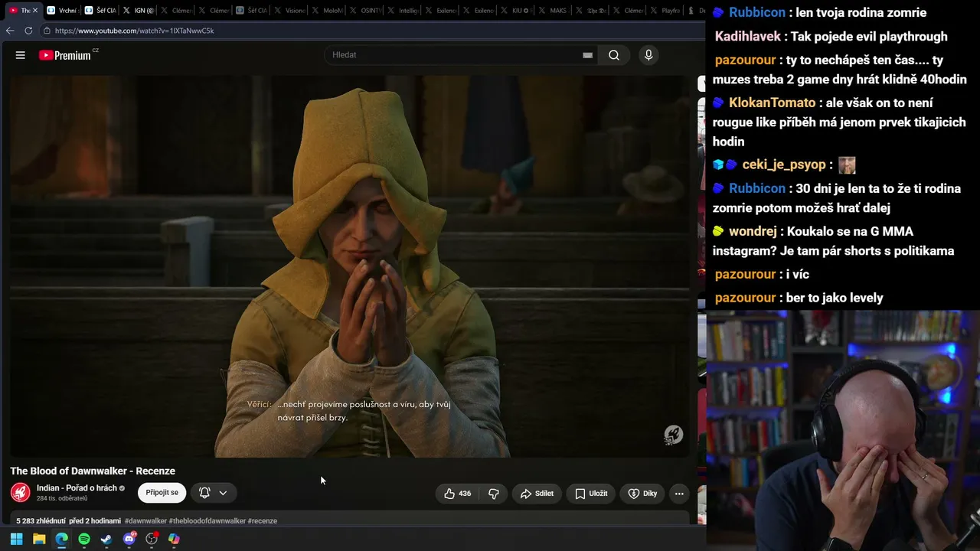Open the Windows Start menu
The image size is (980, 551).
pos(16,539)
